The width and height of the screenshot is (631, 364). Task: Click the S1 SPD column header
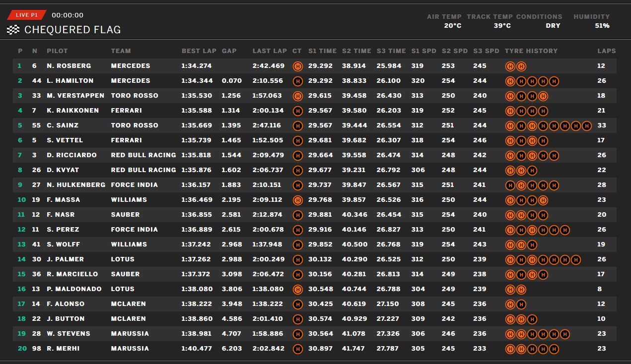424,51
